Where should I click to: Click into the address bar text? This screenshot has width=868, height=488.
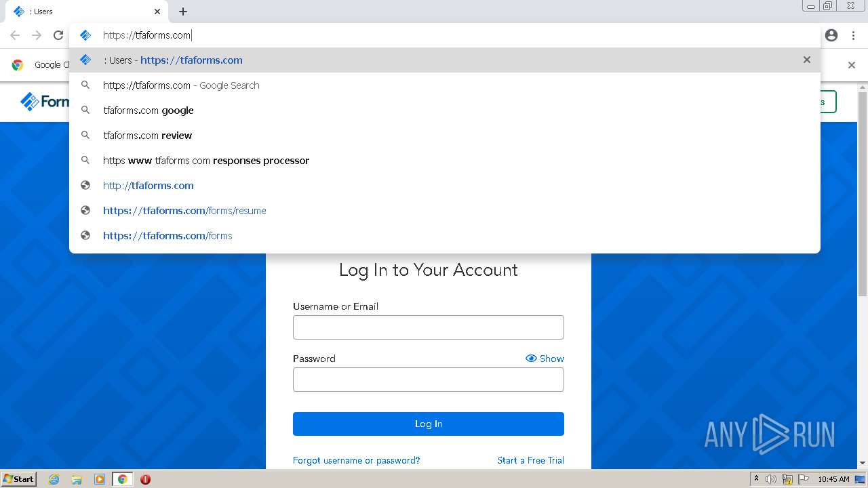(147, 35)
